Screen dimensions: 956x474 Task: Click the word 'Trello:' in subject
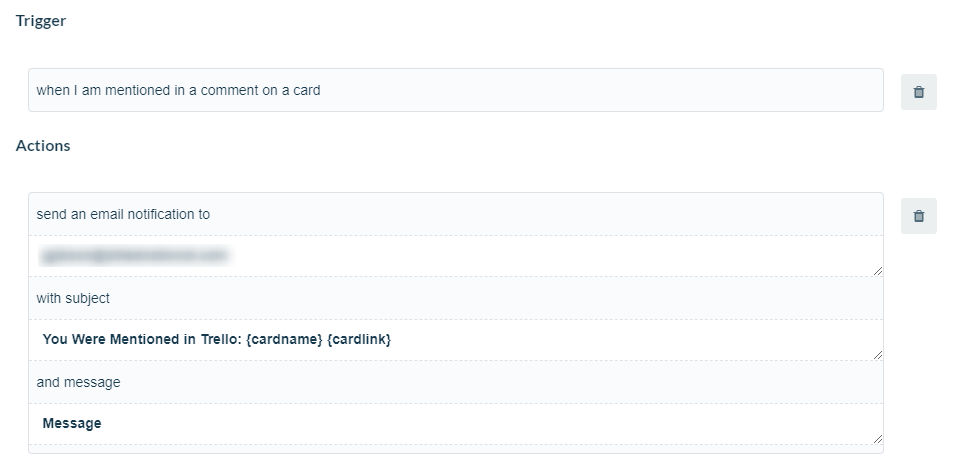(221, 339)
